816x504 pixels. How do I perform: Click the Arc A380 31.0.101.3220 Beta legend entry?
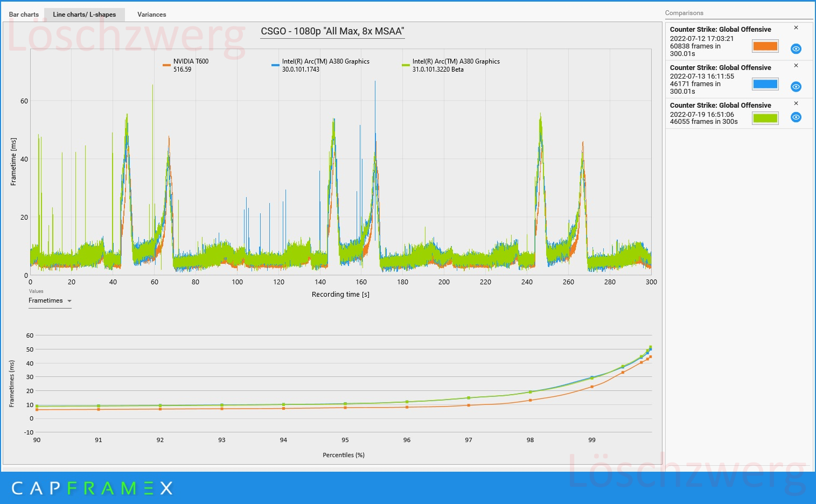tap(451, 65)
